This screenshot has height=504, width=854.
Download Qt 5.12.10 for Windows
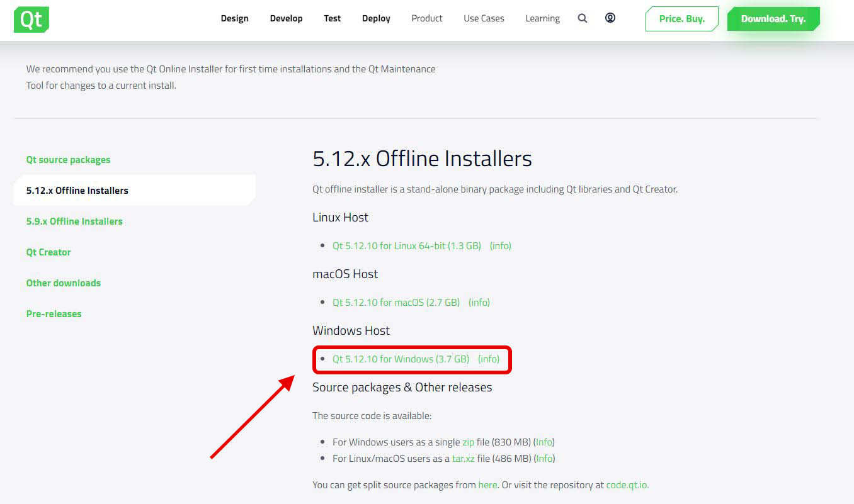[x=401, y=359]
